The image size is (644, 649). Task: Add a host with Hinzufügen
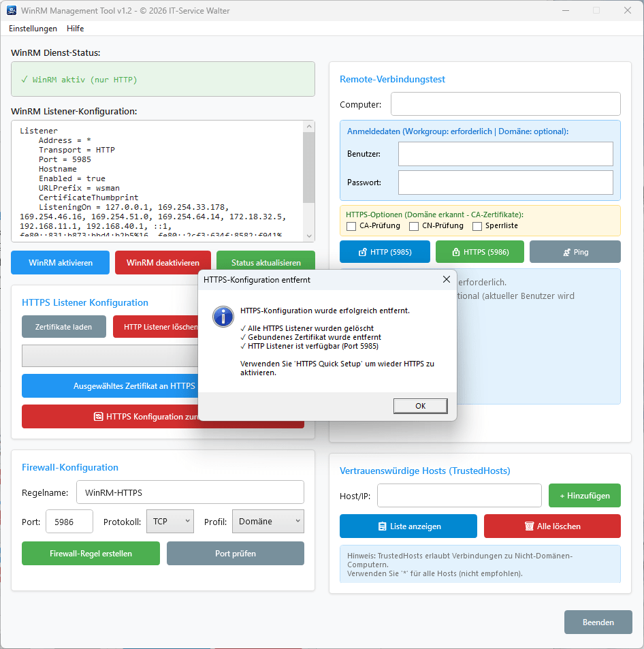click(584, 495)
